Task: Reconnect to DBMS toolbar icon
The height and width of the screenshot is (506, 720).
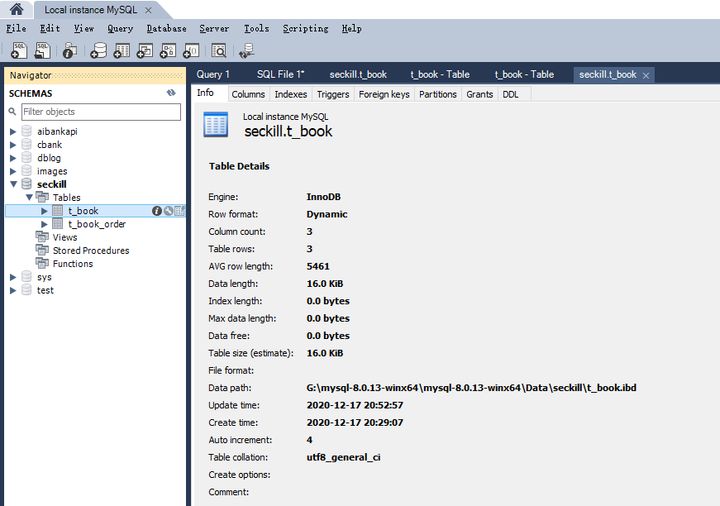Action: point(246,51)
